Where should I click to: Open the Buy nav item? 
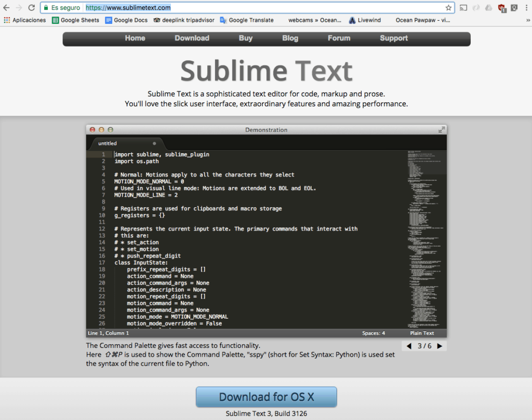click(x=246, y=38)
